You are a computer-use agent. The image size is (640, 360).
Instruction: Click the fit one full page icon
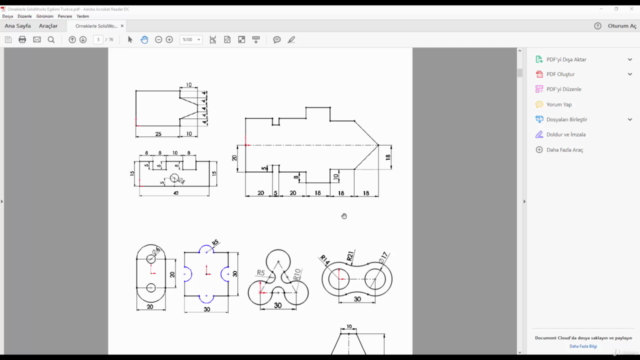pyautogui.click(x=227, y=40)
